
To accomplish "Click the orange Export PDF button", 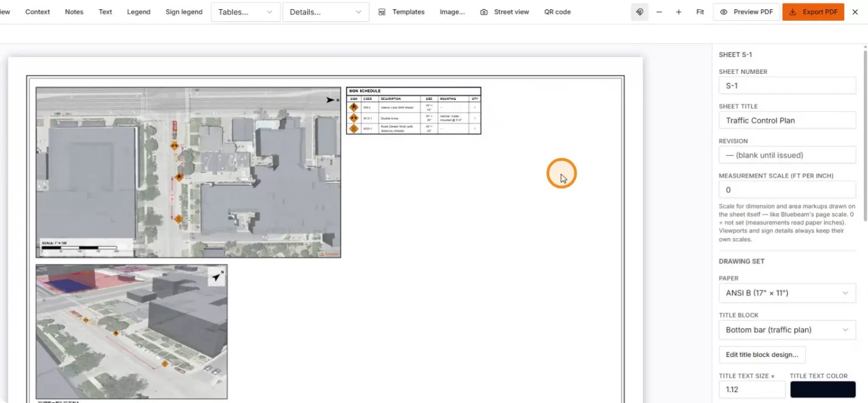I will pos(813,12).
